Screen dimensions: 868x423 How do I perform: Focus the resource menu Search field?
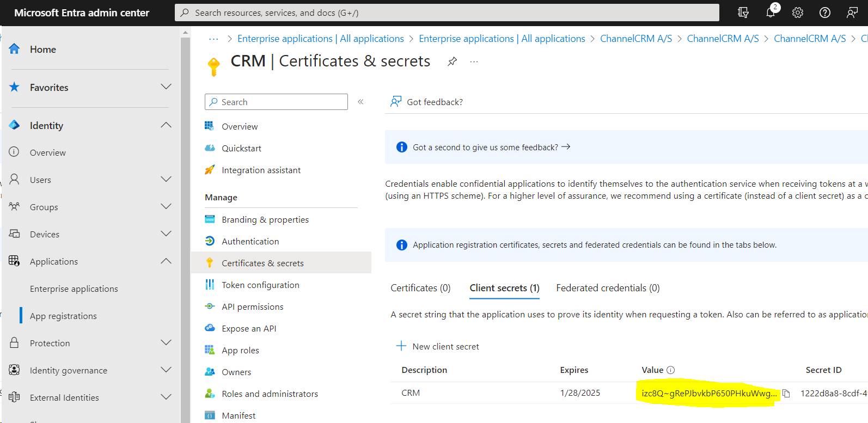point(277,102)
